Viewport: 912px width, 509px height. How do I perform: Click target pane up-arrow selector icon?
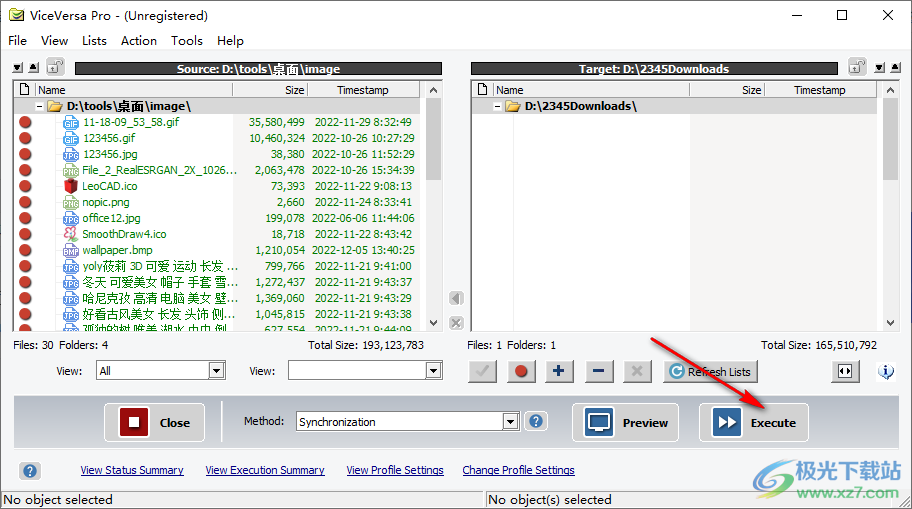(896, 67)
